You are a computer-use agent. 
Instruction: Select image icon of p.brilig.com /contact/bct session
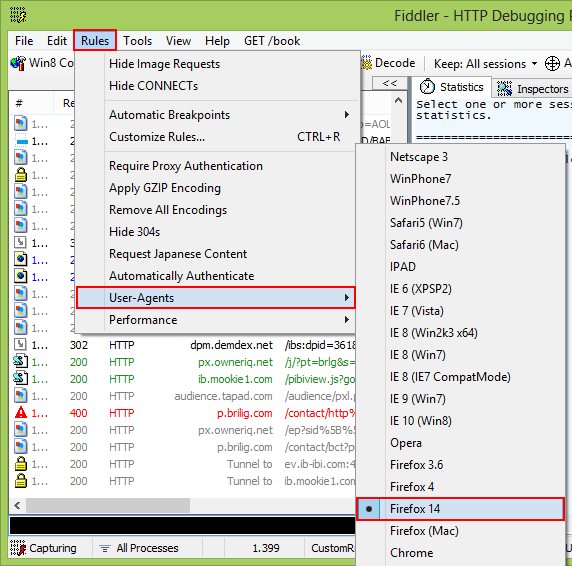(21, 447)
